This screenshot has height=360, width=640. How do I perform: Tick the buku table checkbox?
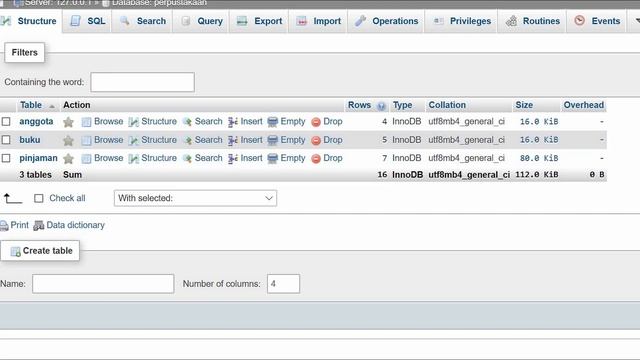point(6,140)
